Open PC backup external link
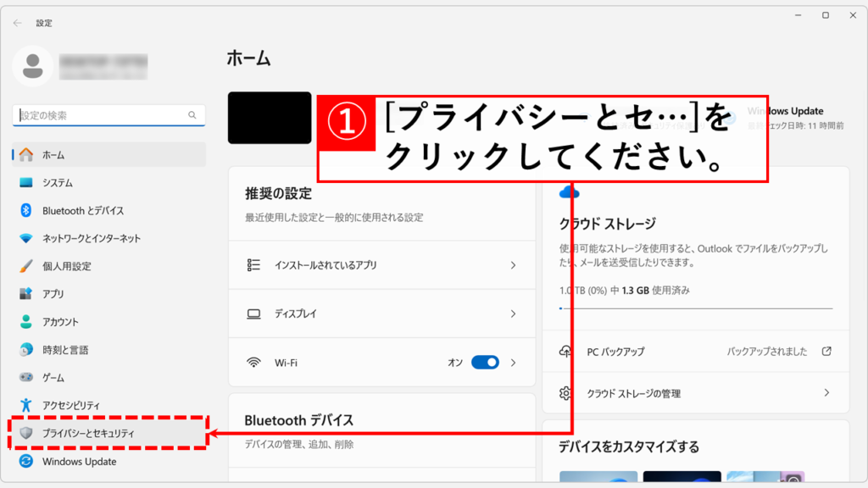Screen dimensions: 868x488 826,352
